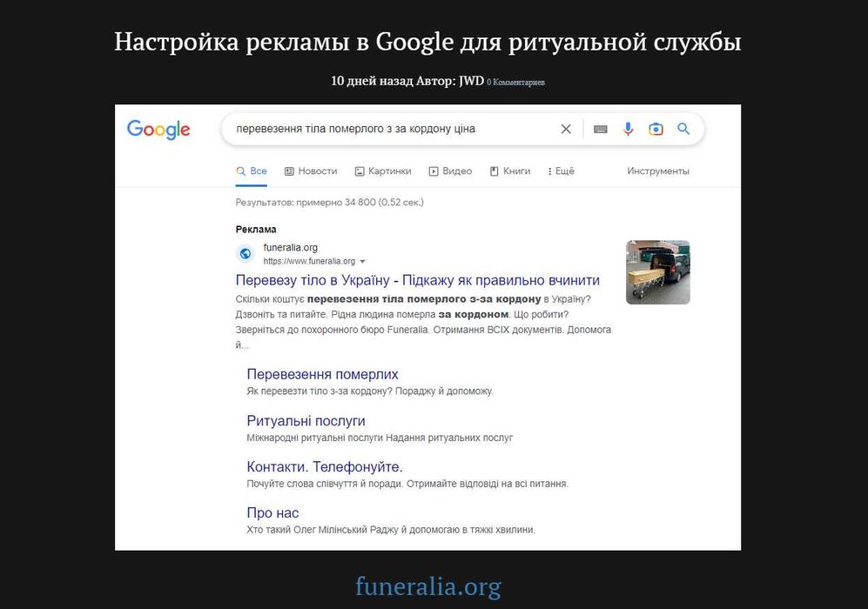
Task: Click the Реклама ad label
Action: pos(256,230)
